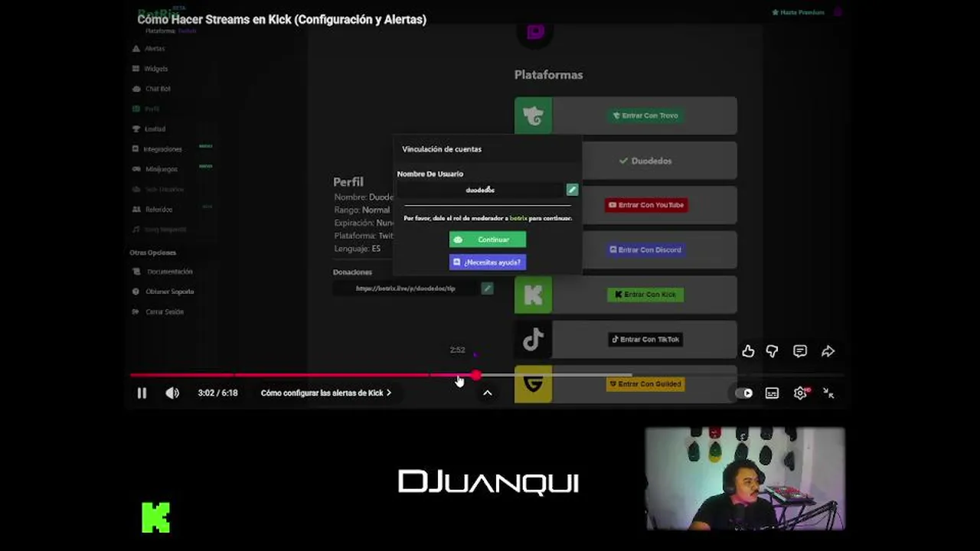
Task: Click Entrar Con TikTok button
Action: coord(645,339)
